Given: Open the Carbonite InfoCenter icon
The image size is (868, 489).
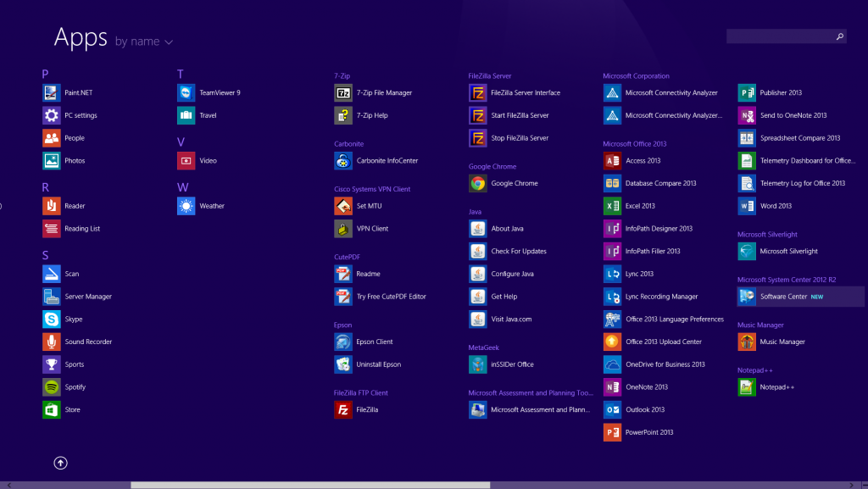Looking at the screenshot, I should point(343,161).
